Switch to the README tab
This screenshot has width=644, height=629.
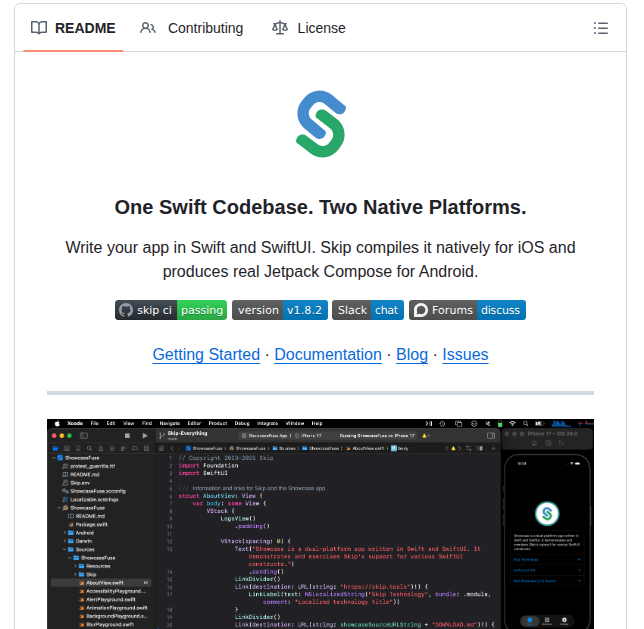pos(73,28)
